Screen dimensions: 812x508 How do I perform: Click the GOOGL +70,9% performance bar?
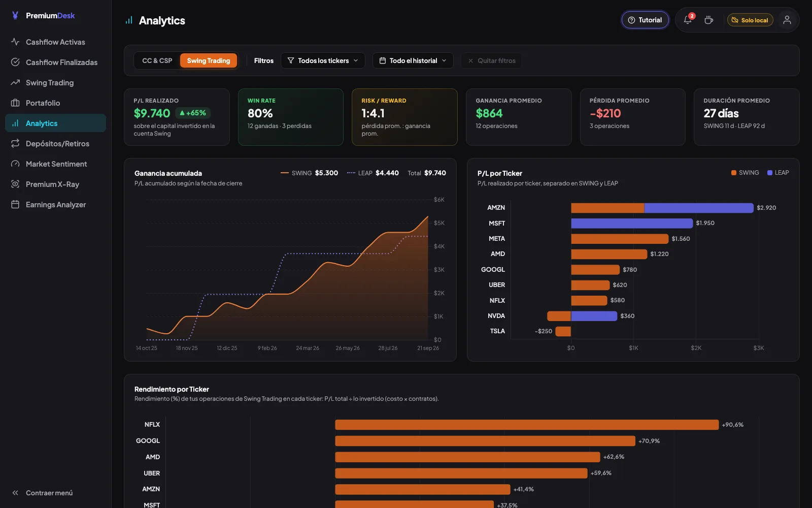(485, 441)
